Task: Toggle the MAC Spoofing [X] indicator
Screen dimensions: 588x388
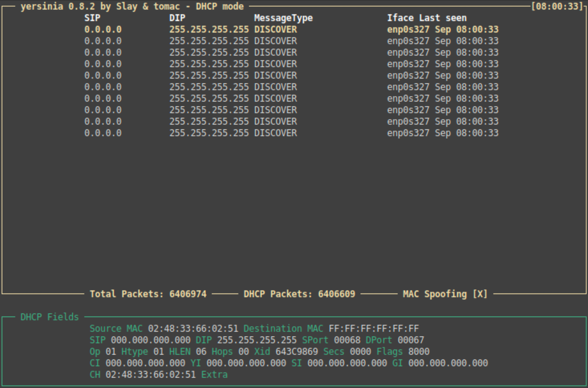Action: [445, 294]
